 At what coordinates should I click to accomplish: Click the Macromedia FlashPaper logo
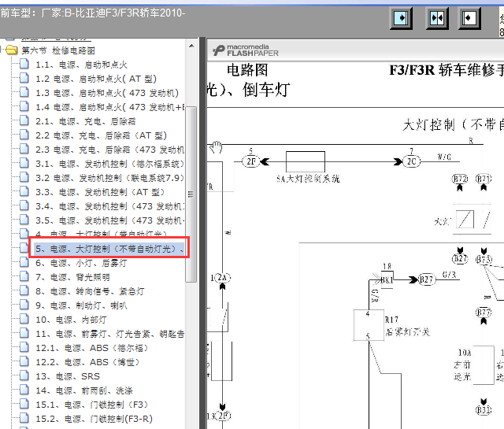click(246, 51)
